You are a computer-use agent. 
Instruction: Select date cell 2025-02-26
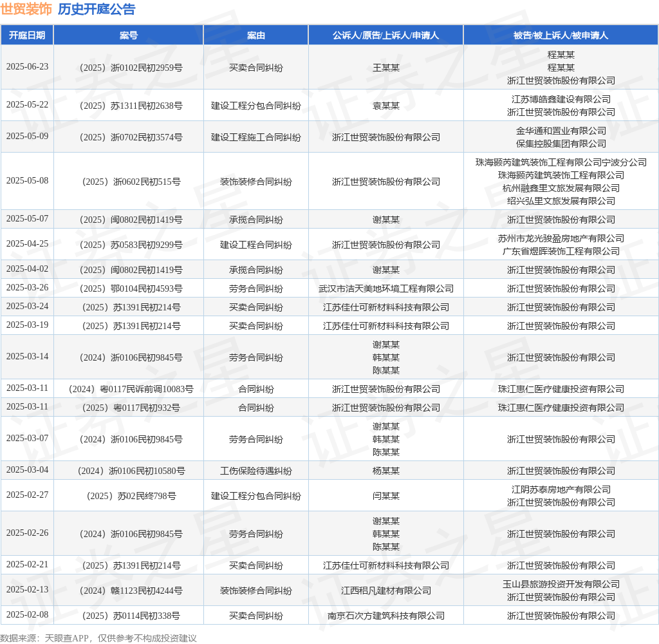27,533
